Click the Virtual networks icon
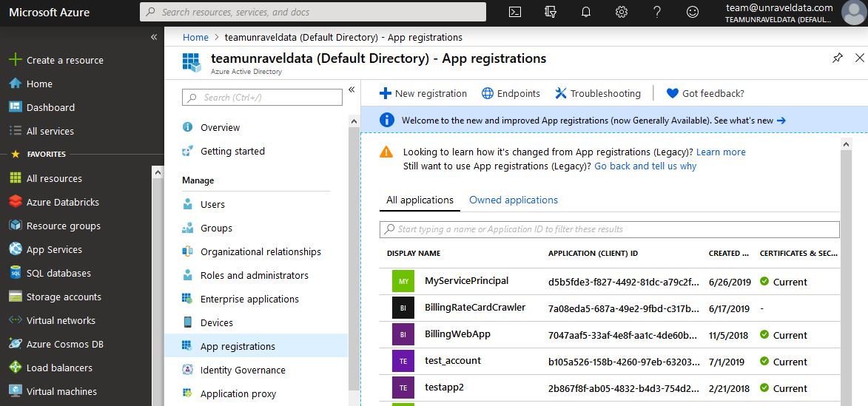868x406 pixels. click(16, 320)
